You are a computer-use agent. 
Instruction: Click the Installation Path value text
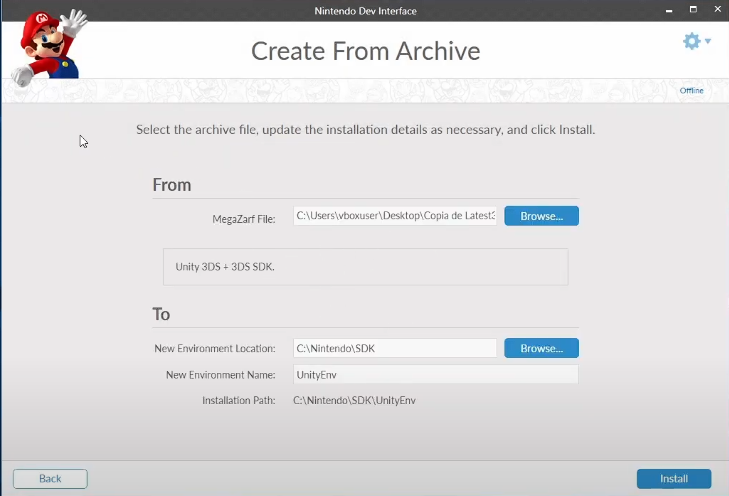tap(353, 401)
